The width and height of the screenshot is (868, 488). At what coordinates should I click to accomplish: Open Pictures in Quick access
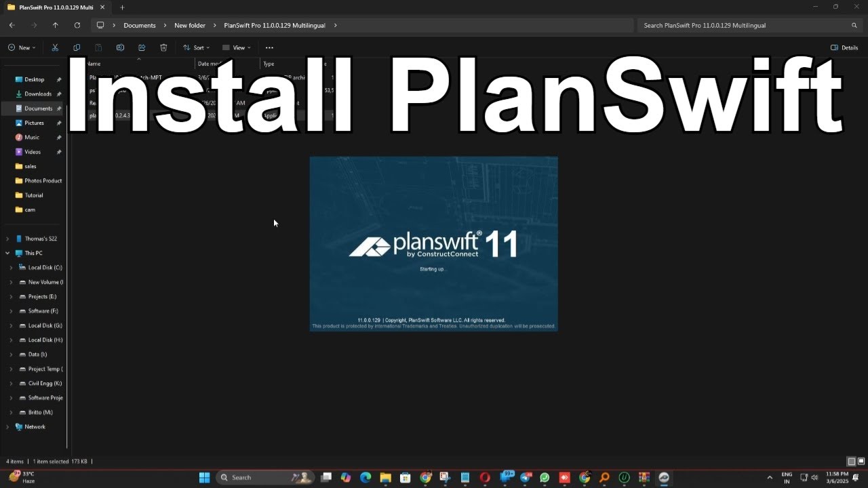coord(34,123)
